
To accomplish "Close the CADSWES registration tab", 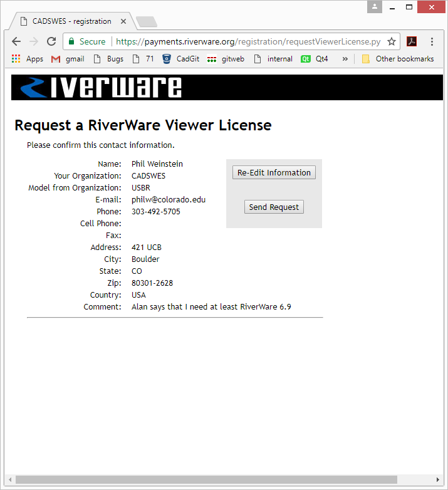I will 123,21.
